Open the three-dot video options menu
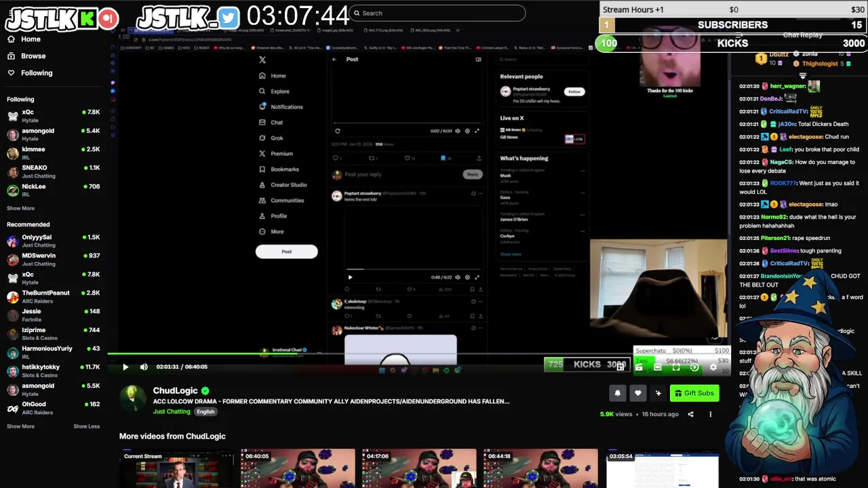Viewport: 868px width, 488px height. tap(710, 414)
